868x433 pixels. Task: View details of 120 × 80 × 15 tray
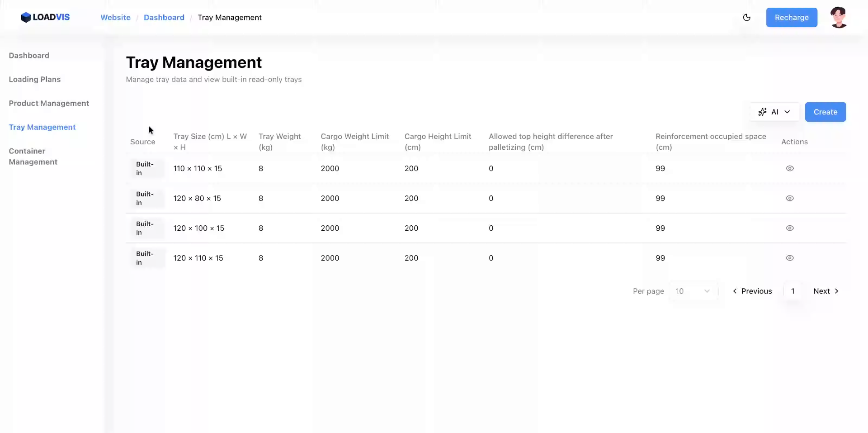click(x=789, y=198)
